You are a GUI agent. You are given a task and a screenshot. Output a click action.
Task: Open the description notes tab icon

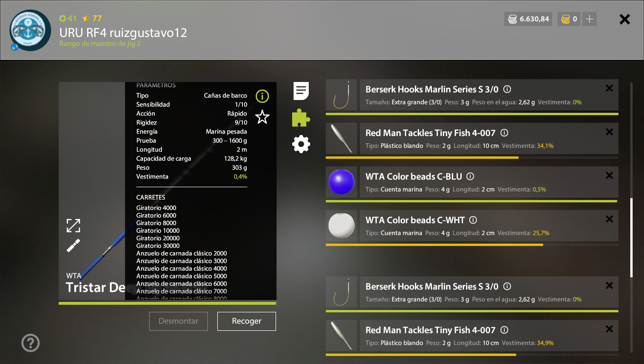tap(301, 91)
